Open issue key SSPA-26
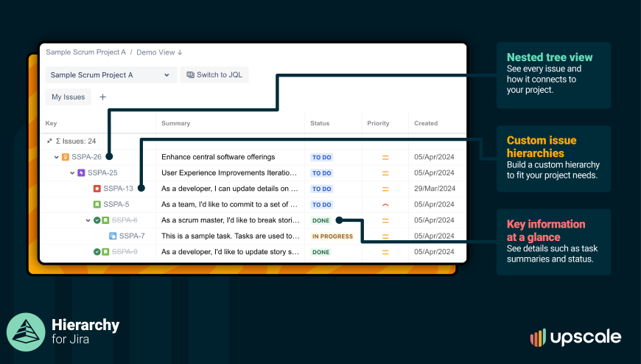Image resolution: width=641 pixels, height=364 pixels. pos(86,157)
